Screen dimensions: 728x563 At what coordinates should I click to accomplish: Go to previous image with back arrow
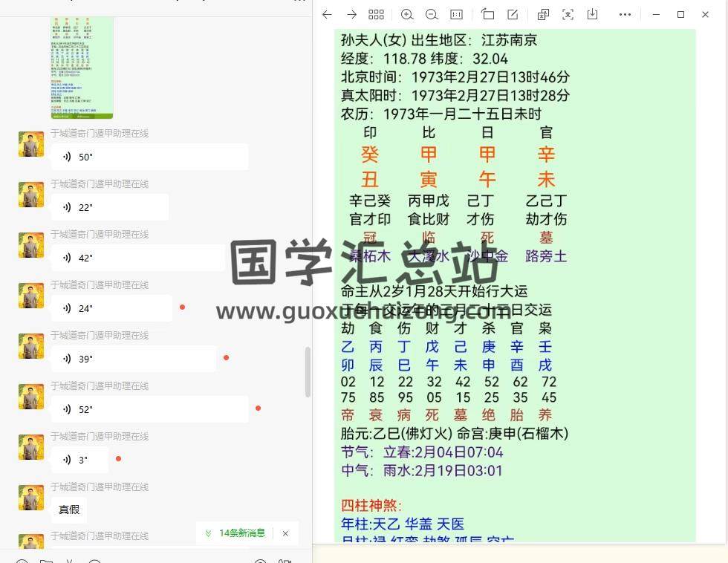coord(327,15)
